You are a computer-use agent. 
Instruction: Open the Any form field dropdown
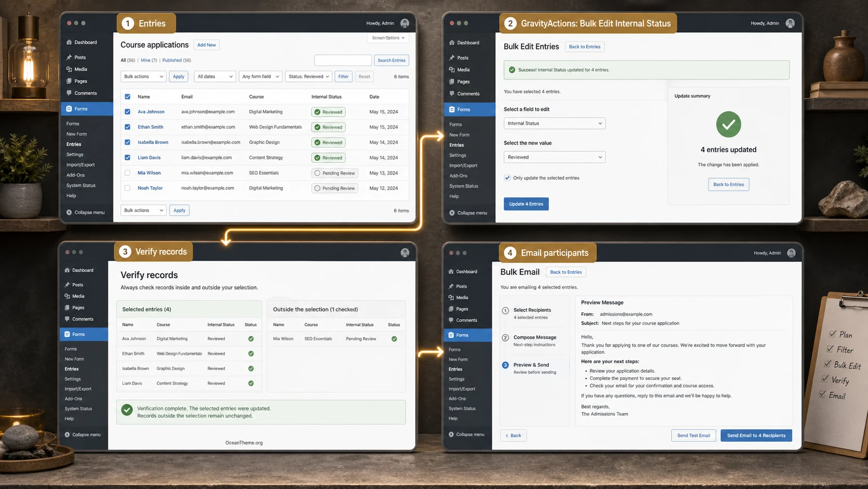tap(261, 76)
